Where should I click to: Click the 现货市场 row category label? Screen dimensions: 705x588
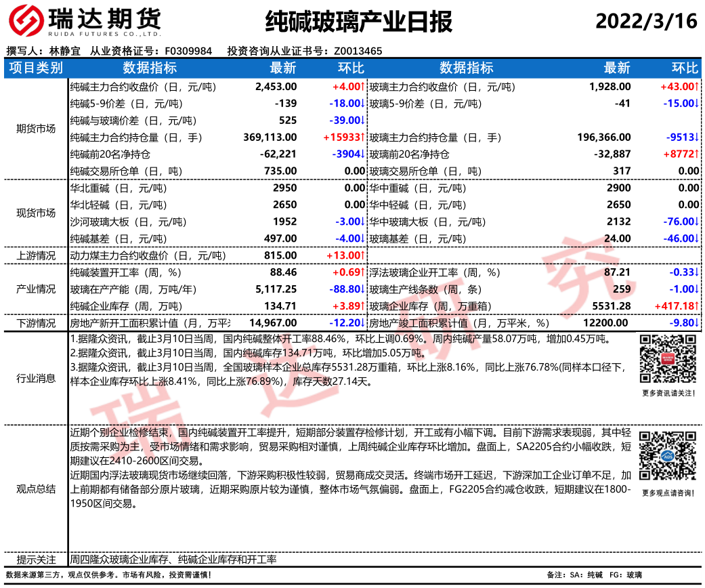(x=36, y=213)
